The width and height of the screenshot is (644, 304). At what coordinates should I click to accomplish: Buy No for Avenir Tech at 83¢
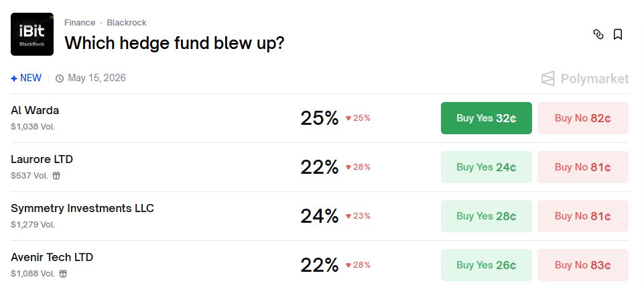[x=582, y=265]
